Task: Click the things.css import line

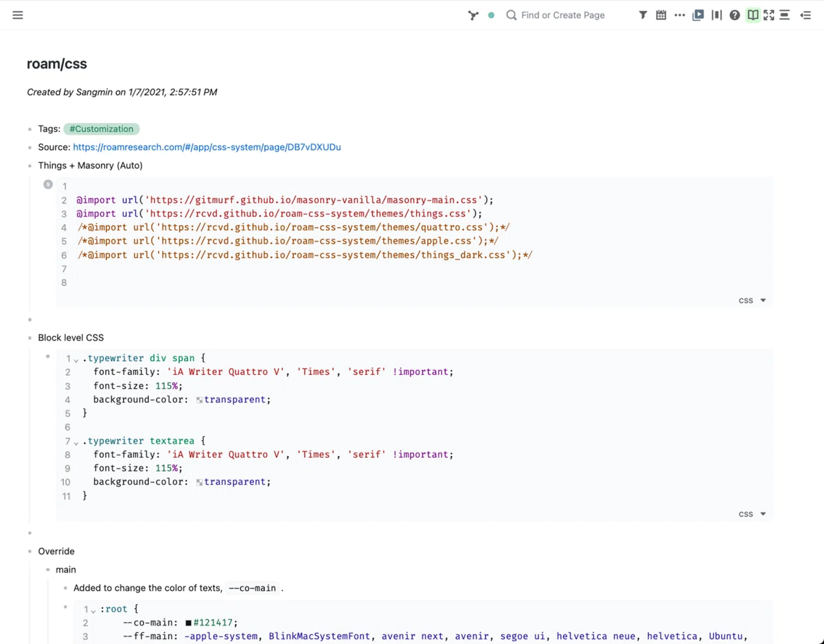Action: [x=279, y=214]
